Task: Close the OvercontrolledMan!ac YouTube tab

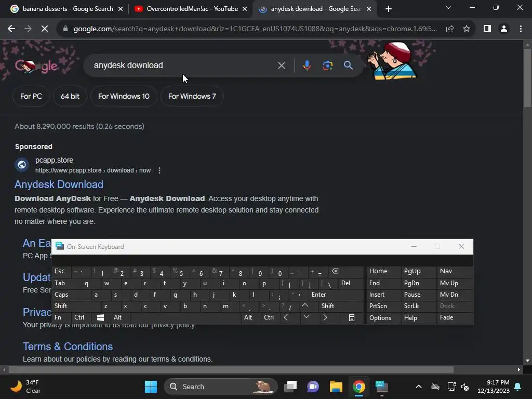Action: [245, 9]
